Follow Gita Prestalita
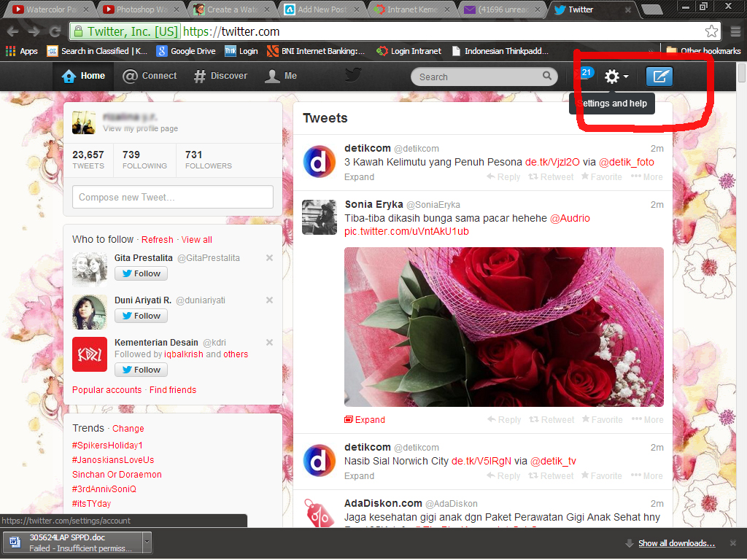 point(141,273)
